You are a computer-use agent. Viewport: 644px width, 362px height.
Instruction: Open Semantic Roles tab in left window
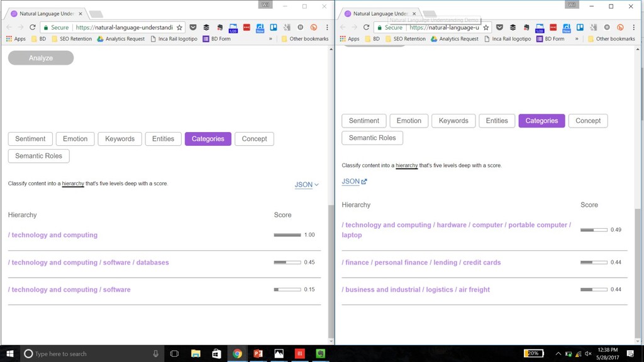tap(38, 156)
